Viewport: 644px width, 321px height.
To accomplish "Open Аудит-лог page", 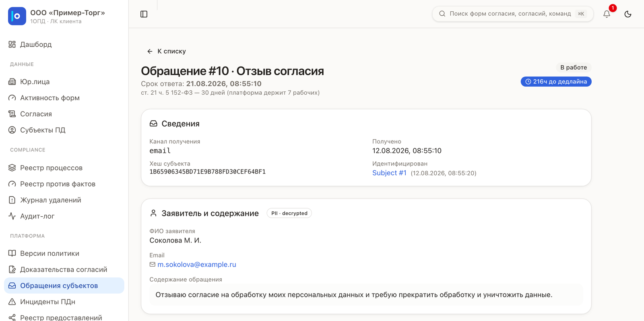I will (64, 216).
